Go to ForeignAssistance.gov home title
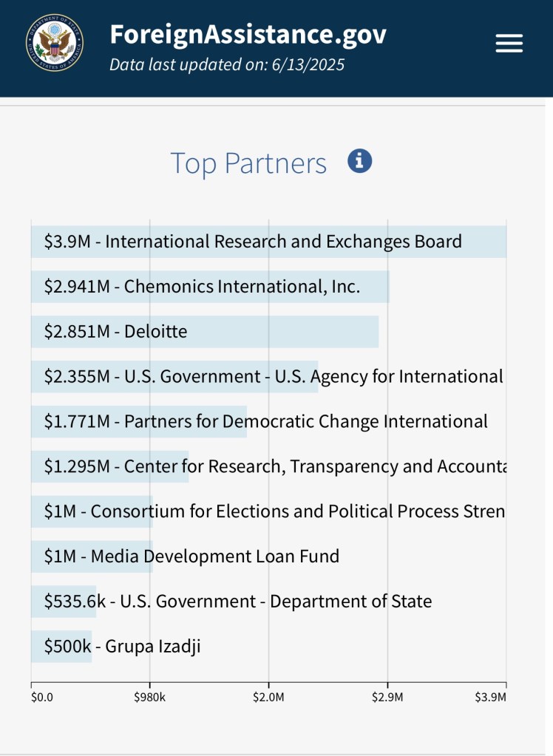 248,34
